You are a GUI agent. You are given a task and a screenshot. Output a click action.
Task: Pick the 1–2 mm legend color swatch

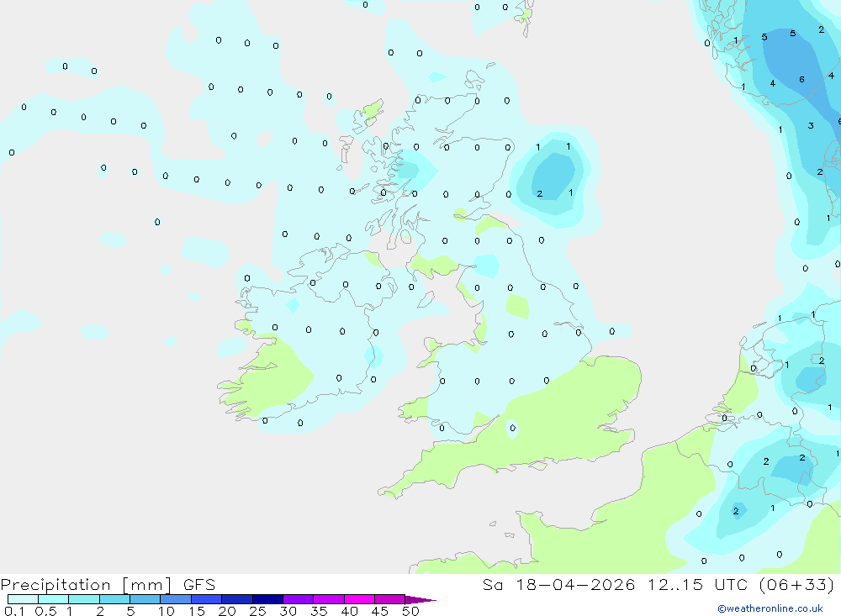coord(83,599)
